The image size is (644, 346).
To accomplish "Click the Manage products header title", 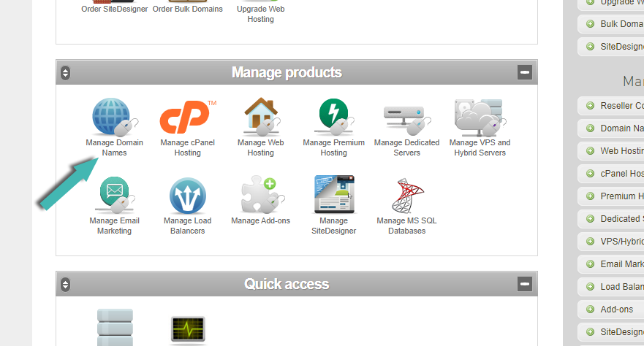I will 287,72.
